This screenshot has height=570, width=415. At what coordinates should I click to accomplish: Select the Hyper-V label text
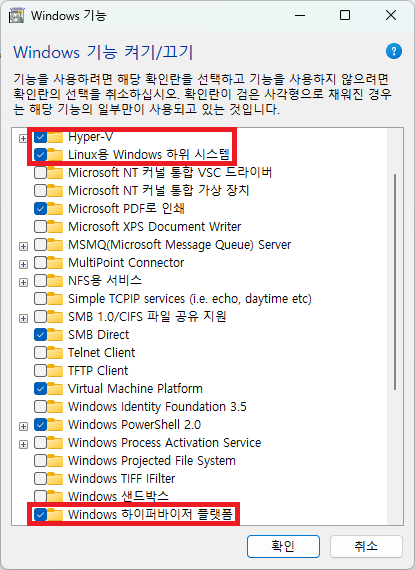point(90,137)
